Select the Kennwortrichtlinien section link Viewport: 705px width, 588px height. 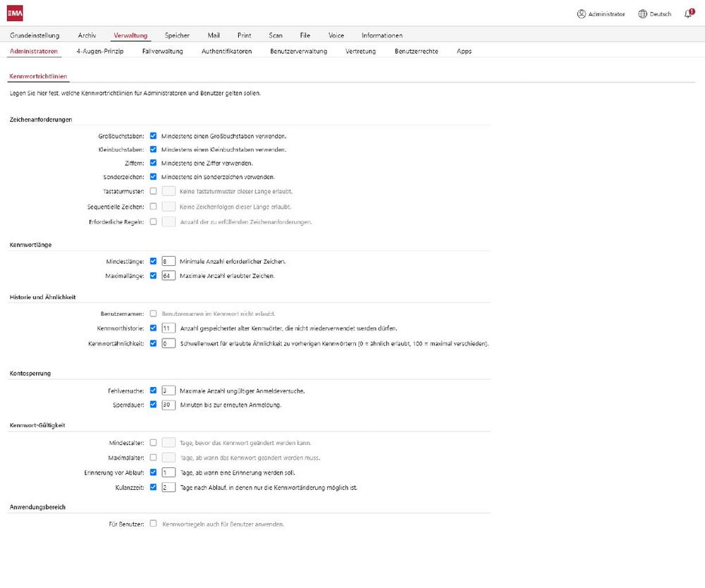(38, 75)
